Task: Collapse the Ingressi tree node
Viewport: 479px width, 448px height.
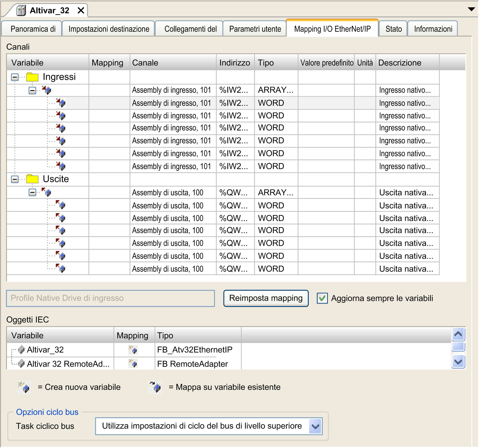Action: [15, 77]
